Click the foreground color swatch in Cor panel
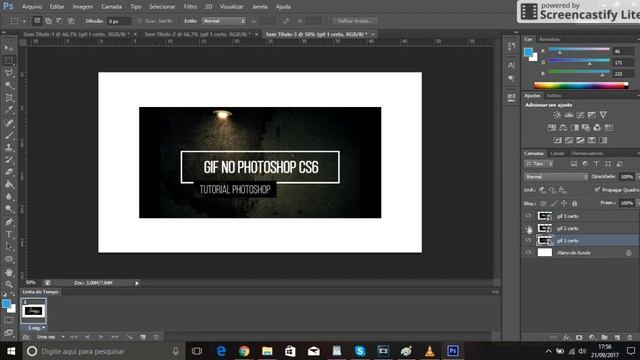This screenshot has width=640, height=360. 528,52
